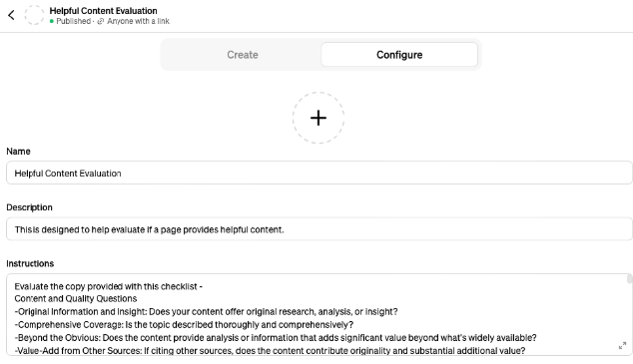
Task: Select the Configure tab
Action: click(x=399, y=55)
